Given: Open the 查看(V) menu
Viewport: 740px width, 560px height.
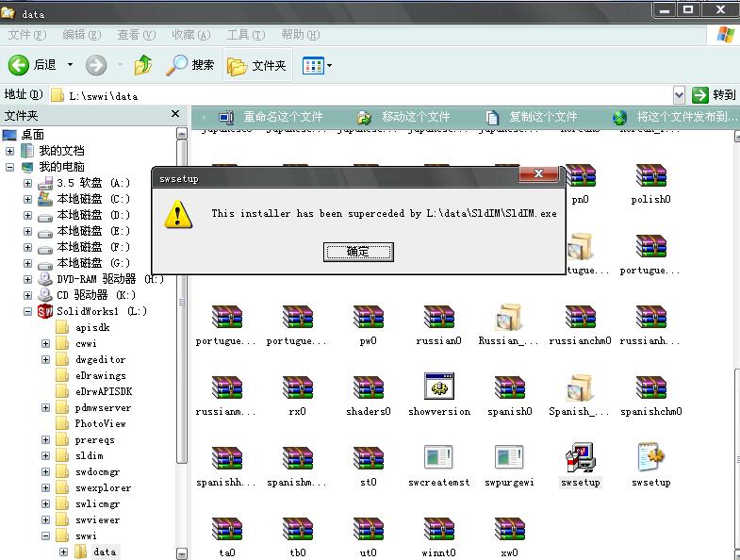Looking at the screenshot, I should click(x=137, y=35).
